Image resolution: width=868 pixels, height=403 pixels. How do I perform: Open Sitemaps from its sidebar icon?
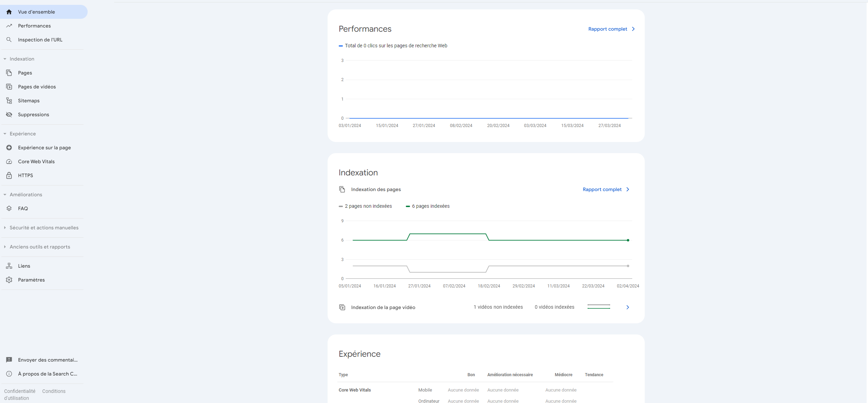tap(9, 101)
